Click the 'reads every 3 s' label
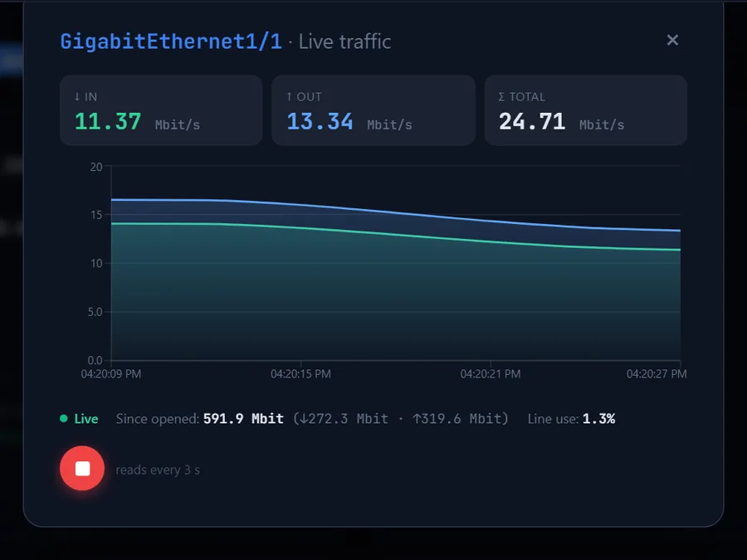This screenshot has height=560, width=747. pos(158,470)
